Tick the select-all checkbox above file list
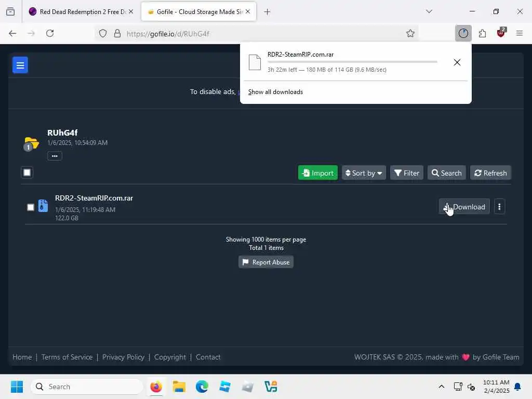532x399 pixels. (x=27, y=172)
